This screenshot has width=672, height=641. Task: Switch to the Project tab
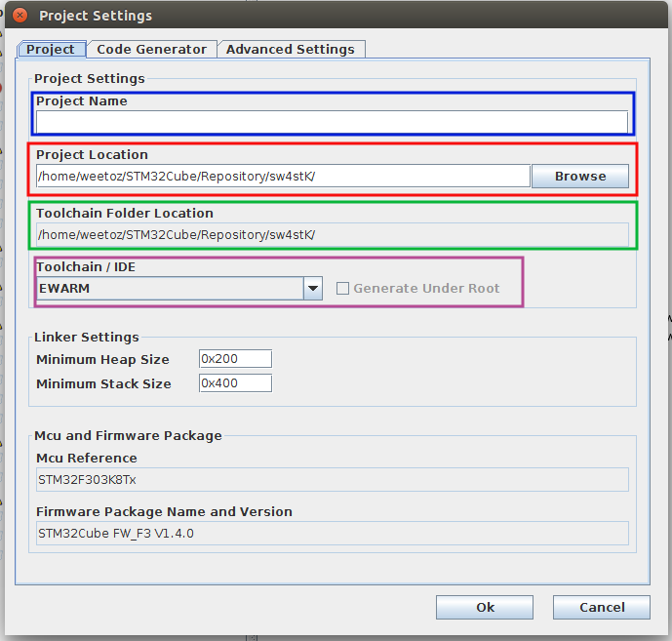pos(51,50)
